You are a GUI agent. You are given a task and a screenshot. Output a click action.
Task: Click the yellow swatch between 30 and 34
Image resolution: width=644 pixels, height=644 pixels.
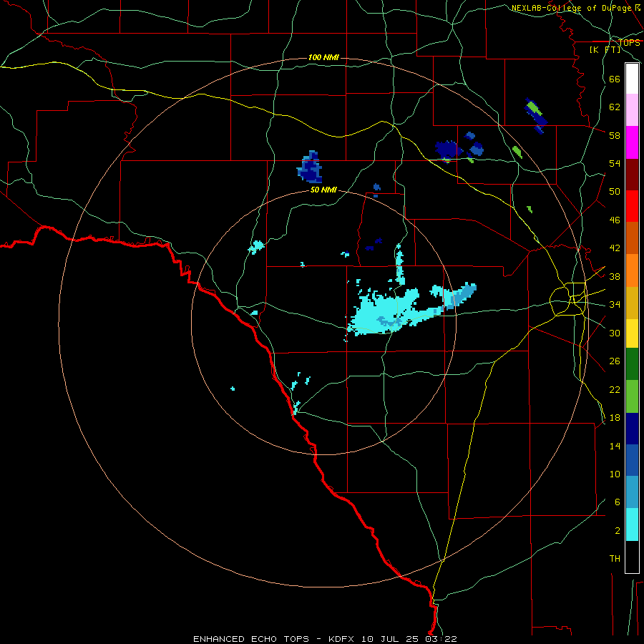point(632,333)
